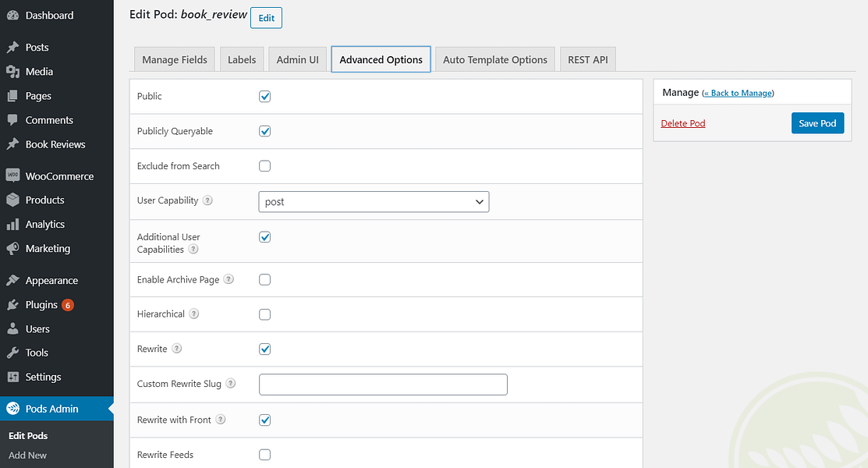Open the User Capability dropdown
Viewport: 868px width, 468px height.
click(x=374, y=201)
